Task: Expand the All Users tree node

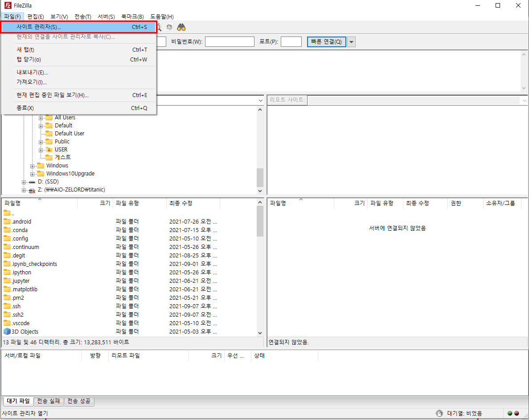Action: [x=41, y=118]
